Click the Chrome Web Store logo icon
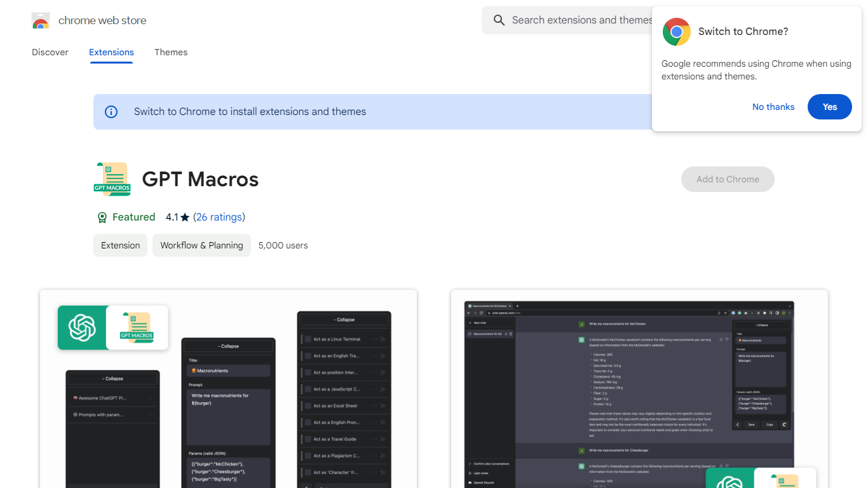 (41, 21)
